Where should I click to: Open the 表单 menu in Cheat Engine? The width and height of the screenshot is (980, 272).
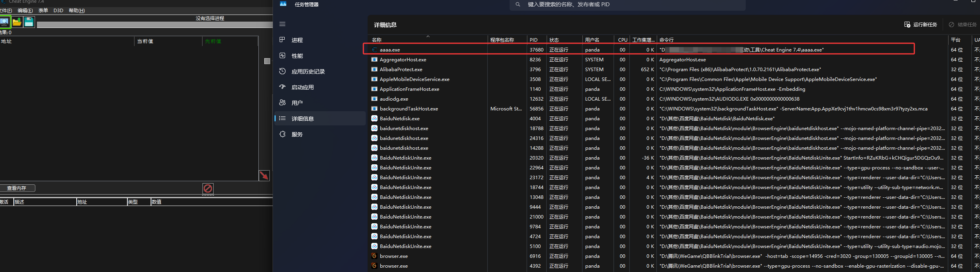coord(43,11)
